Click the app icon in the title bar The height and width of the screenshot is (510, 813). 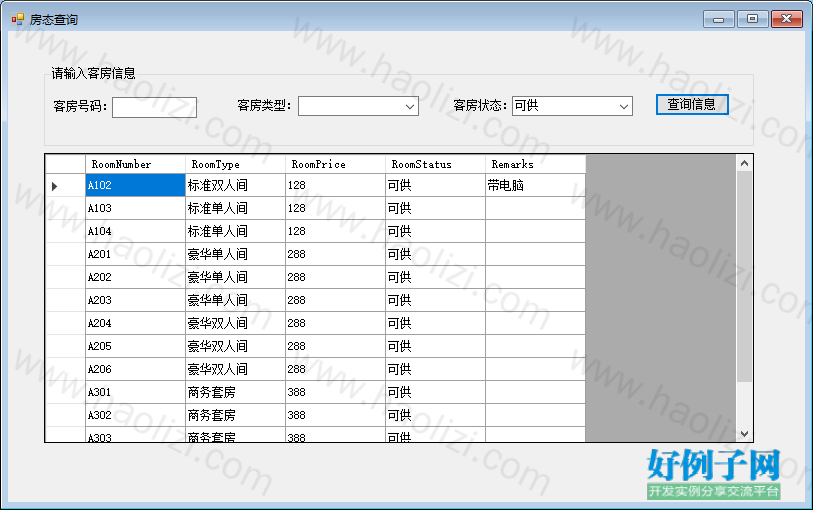[18, 19]
